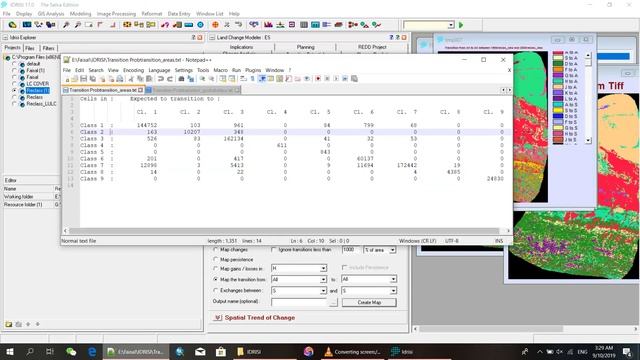Screen dimensions: 640x360
Task: Open Encoding menu in Notepad++
Action: tap(133, 70)
